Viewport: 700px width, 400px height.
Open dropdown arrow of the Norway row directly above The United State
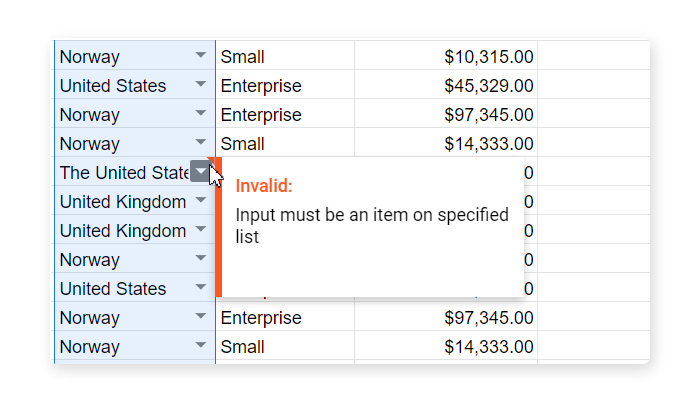click(201, 142)
